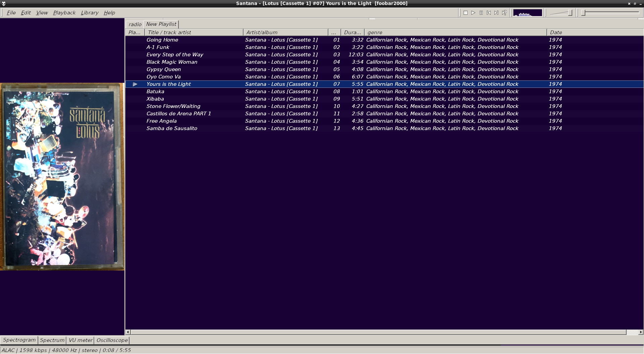Click the now-playing arrow indicator
Image resolution: width=644 pixels, height=354 pixels.
tap(135, 84)
